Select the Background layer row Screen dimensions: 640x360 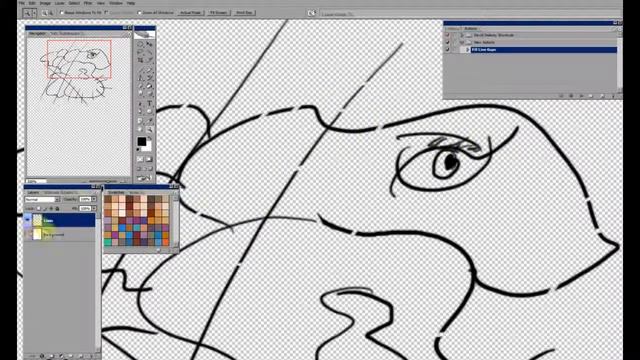[60, 234]
